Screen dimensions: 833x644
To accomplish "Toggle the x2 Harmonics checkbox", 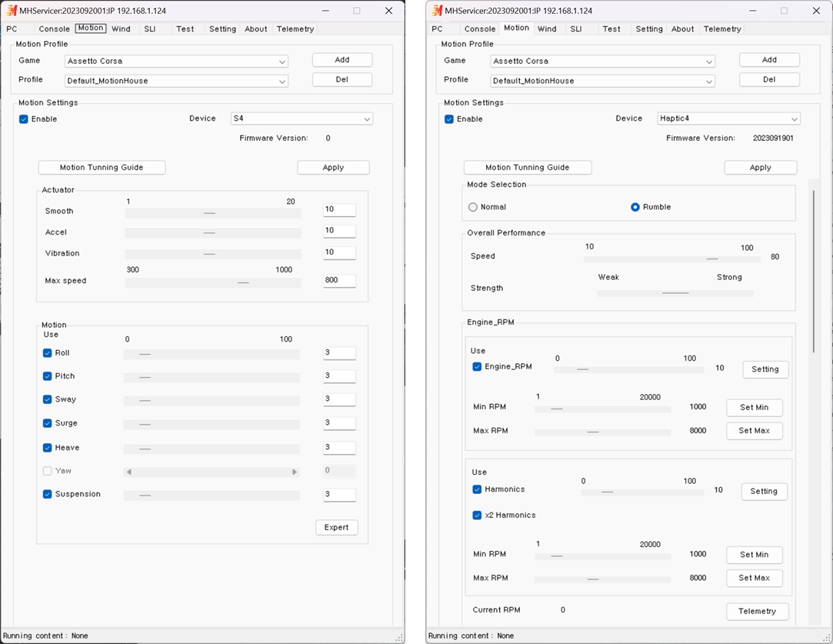I will tap(477, 515).
